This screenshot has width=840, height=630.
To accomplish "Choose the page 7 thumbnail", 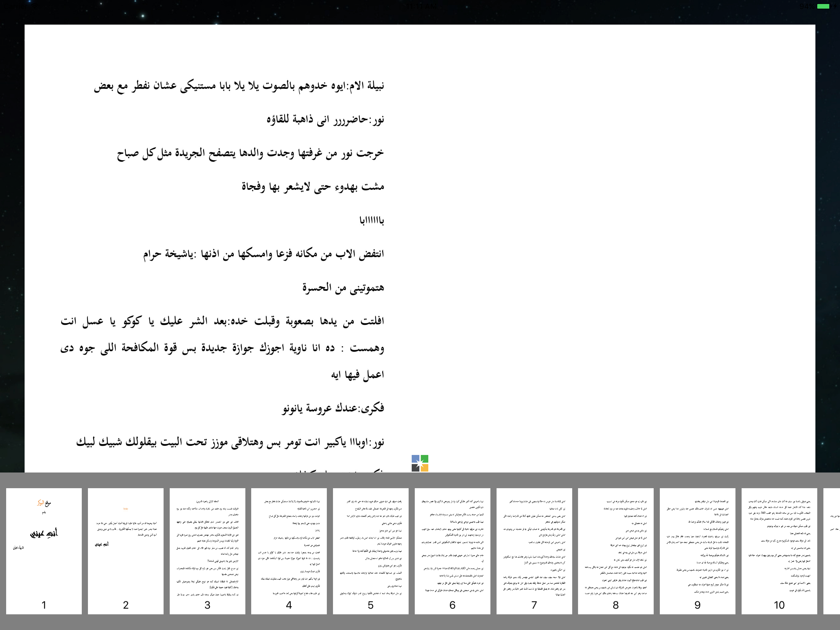I will (534, 551).
